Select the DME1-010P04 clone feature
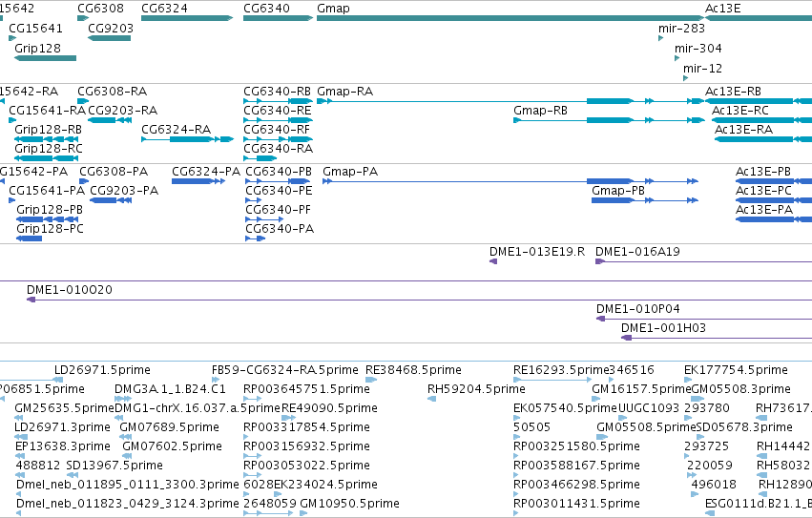The height and width of the screenshot is (518, 812). click(704, 319)
